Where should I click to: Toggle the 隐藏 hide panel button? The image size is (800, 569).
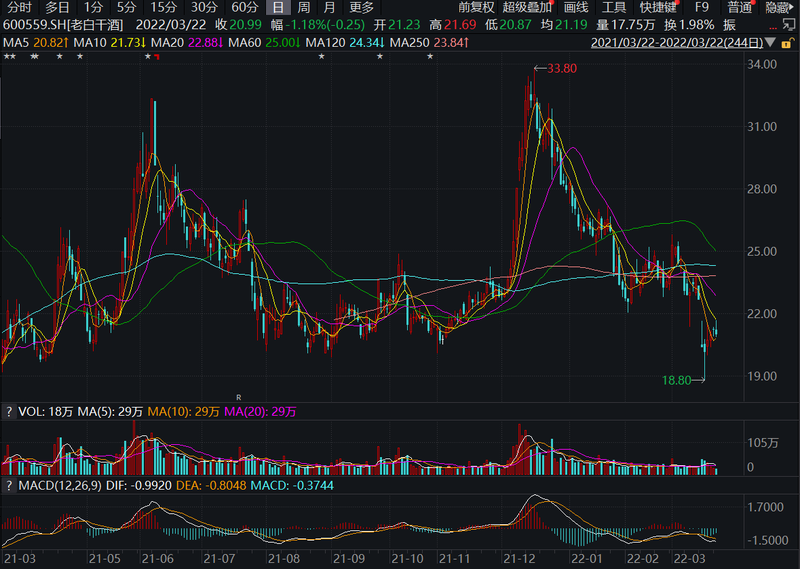tap(779, 7)
